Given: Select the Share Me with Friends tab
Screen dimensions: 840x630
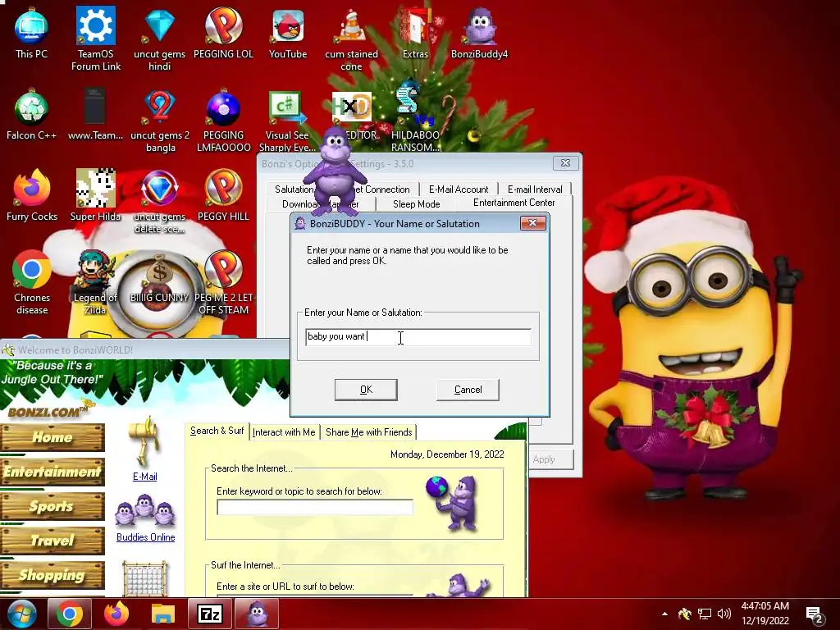Looking at the screenshot, I should point(369,431).
